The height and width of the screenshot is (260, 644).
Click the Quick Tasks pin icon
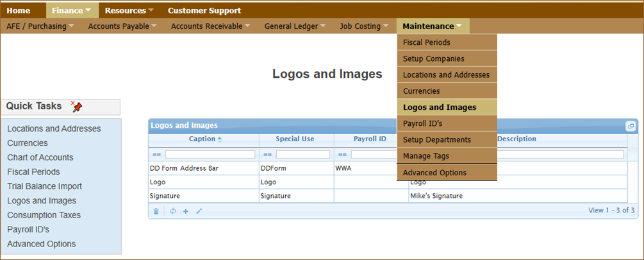[x=76, y=107]
